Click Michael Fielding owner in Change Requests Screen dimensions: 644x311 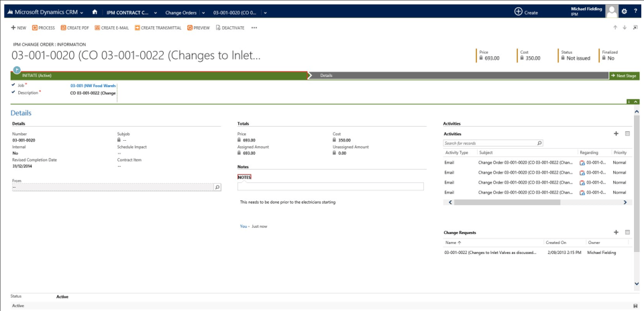click(x=602, y=253)
